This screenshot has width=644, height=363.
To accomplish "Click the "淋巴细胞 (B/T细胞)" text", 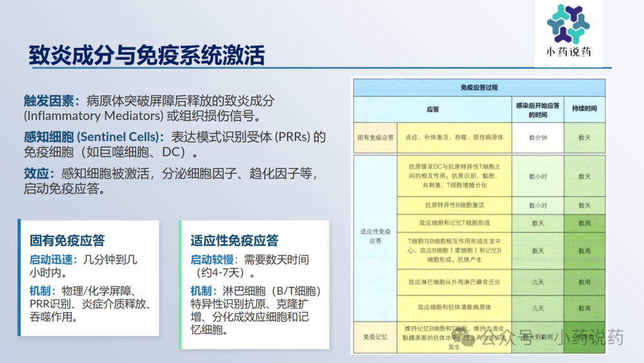I will 272,291.
